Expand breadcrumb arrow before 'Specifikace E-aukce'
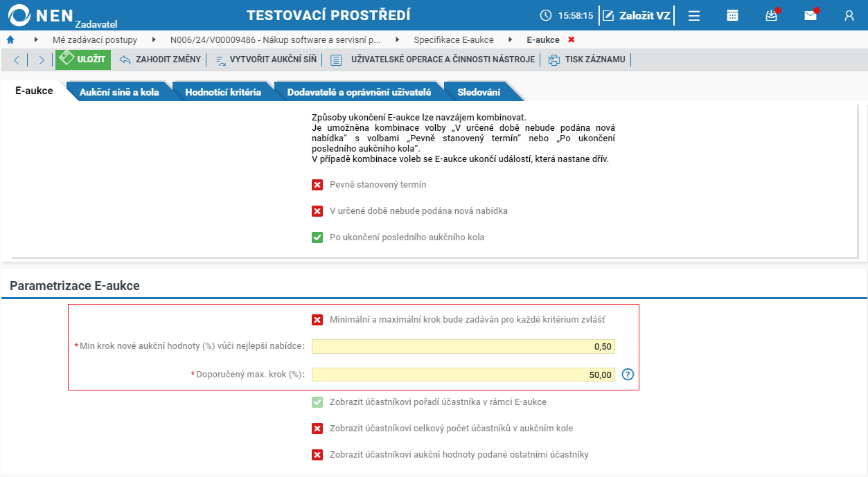This screenshot has width=868, height=477. [x=398, y=39]
